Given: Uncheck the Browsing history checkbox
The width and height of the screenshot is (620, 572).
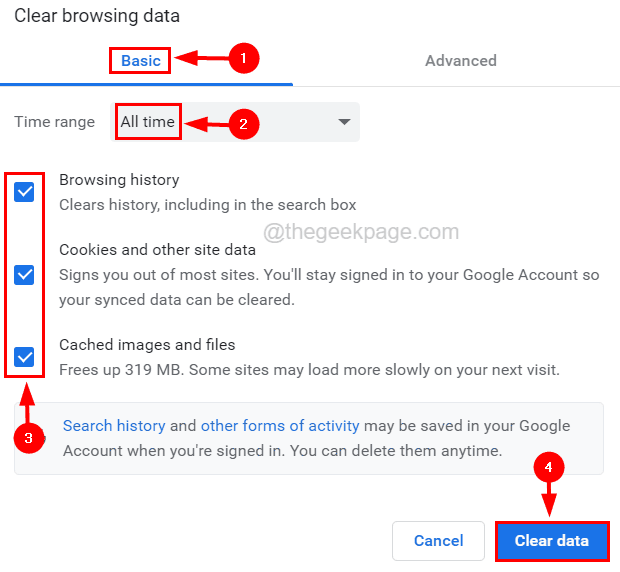Looking at the screenshot, I should pyautogui.click(x=25, y=191).
